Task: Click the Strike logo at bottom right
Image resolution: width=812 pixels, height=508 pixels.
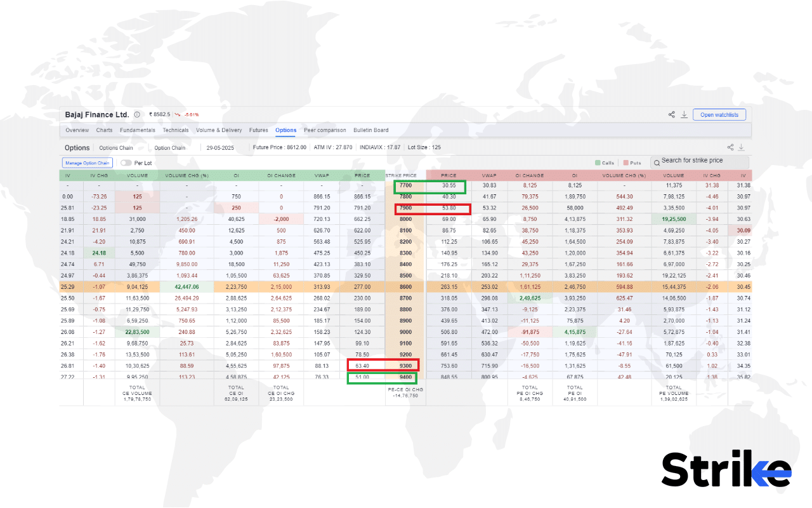Action: (x=726, y=469)
